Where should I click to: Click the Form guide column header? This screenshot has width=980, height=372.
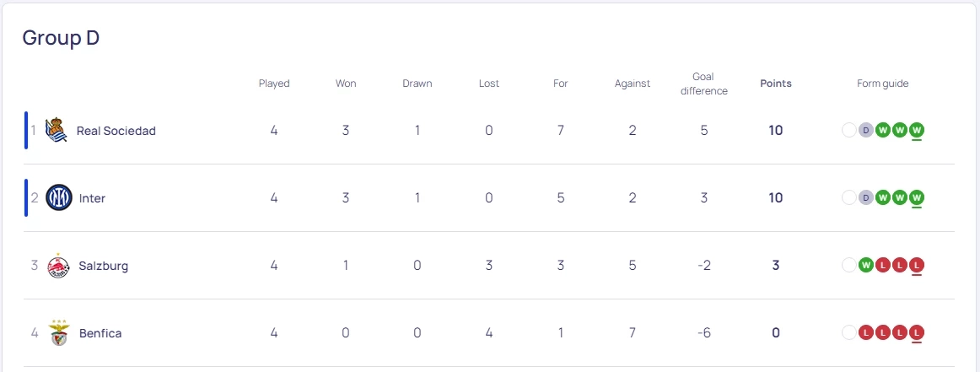[x=882, y=84]
